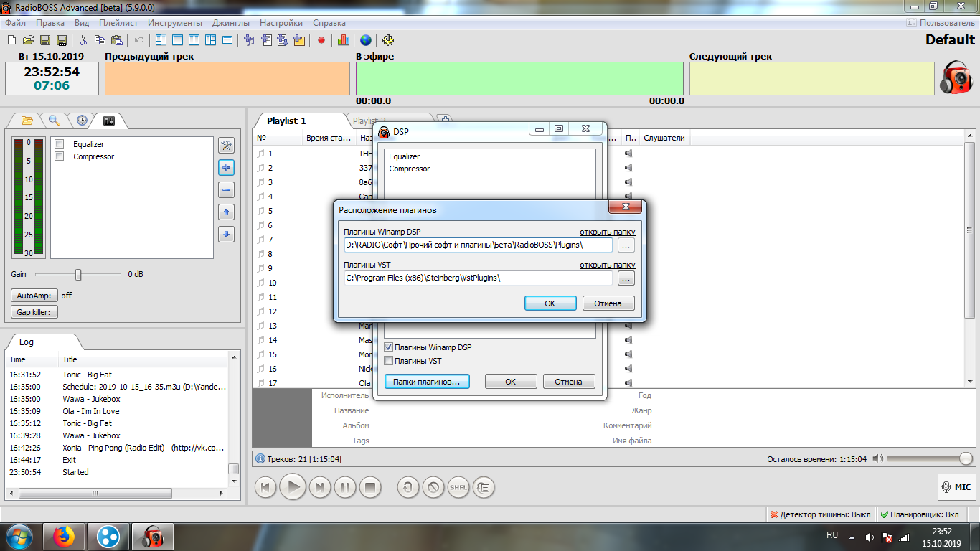Open the gear settings toolbar icon
The width and height of the screenshot is (980, 551).
pyautogui.click(x=388, y=40)
